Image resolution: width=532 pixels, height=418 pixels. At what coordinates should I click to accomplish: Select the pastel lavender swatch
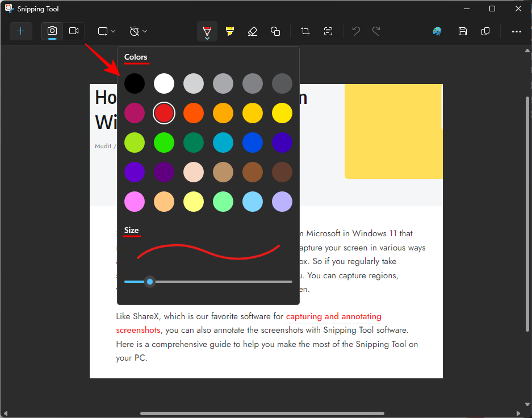click(x=282, y=202)
